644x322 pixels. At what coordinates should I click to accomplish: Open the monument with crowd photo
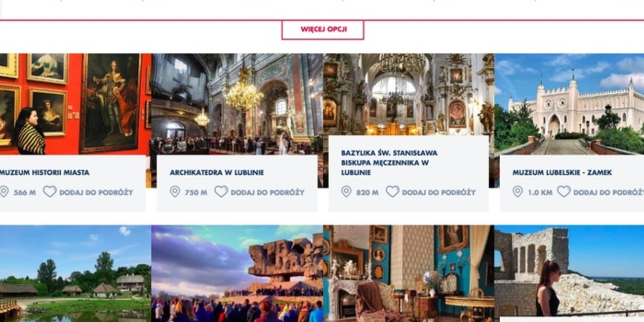point(237,273)
